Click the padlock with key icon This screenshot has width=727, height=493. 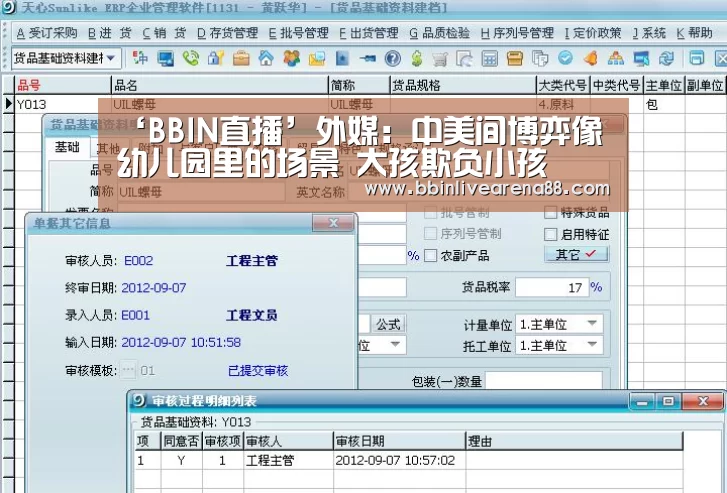click(x=216, y=58)
